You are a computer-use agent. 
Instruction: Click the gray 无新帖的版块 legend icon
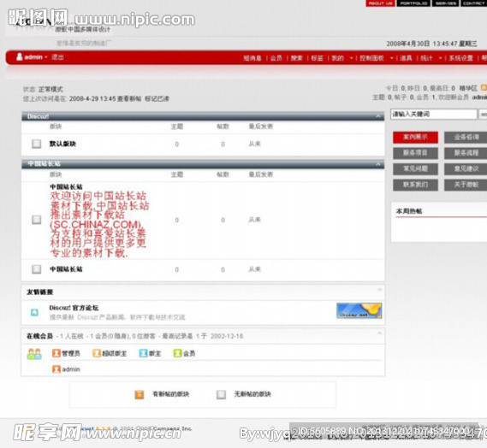221,394
